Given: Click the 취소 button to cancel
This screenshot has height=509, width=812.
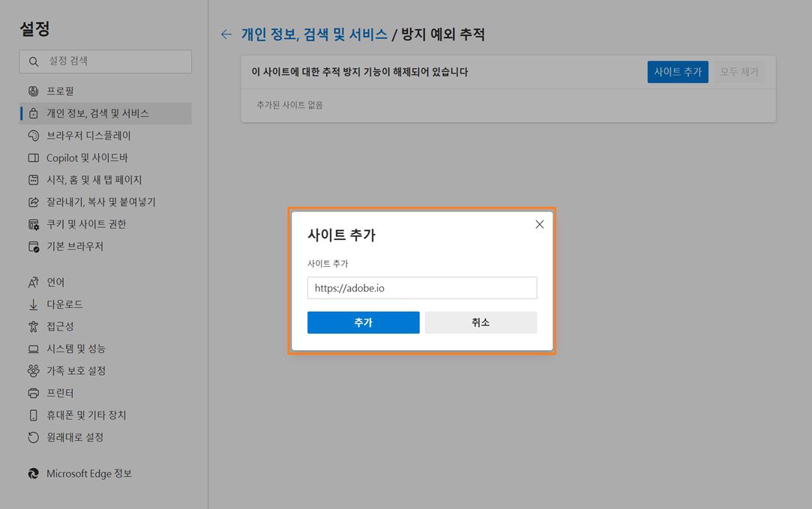Looking at the screenshot, I should click(481, 322).
